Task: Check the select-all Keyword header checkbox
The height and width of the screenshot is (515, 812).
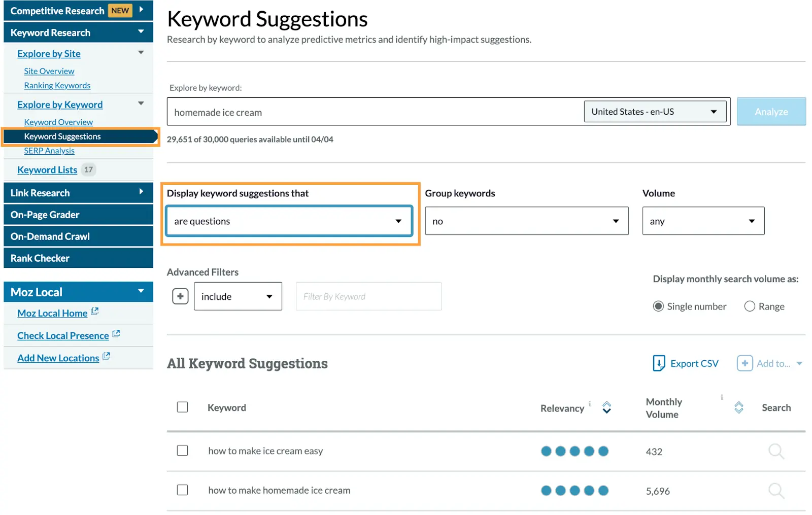Action: point(182,407)
